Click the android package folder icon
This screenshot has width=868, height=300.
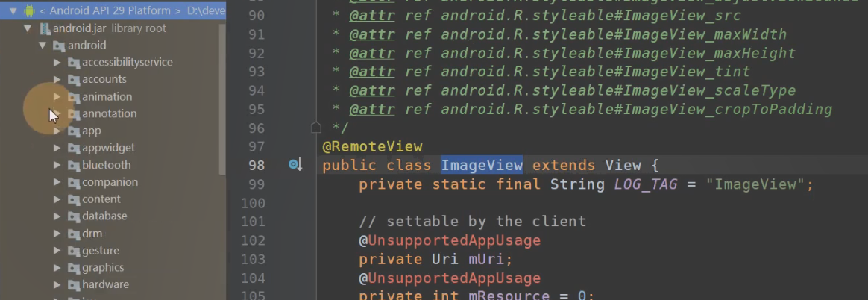(59, 46)
